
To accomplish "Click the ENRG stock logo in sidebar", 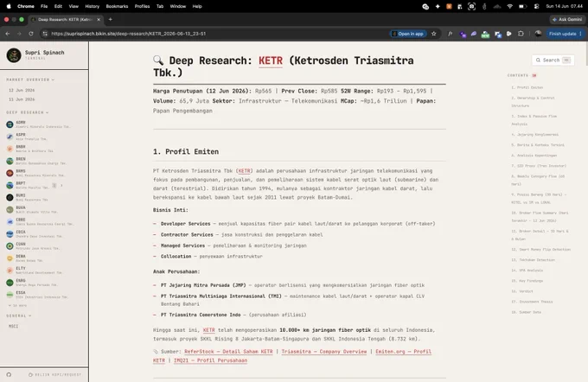I will click(x=10, y=283).
